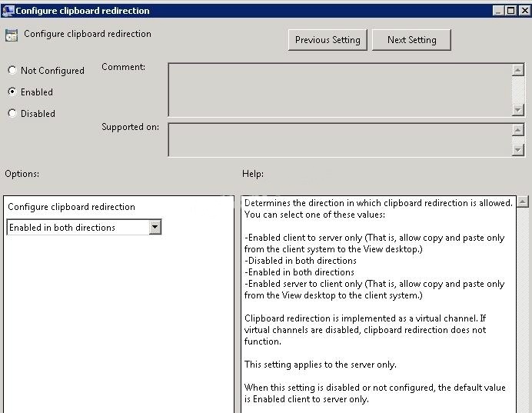Click Supported on scroll down arrow
This screenshot has height=413, width=532.
click(x=517, y=150)
